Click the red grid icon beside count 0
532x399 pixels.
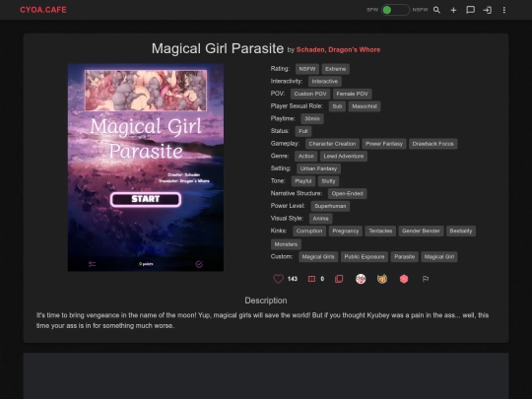point(311,279)
